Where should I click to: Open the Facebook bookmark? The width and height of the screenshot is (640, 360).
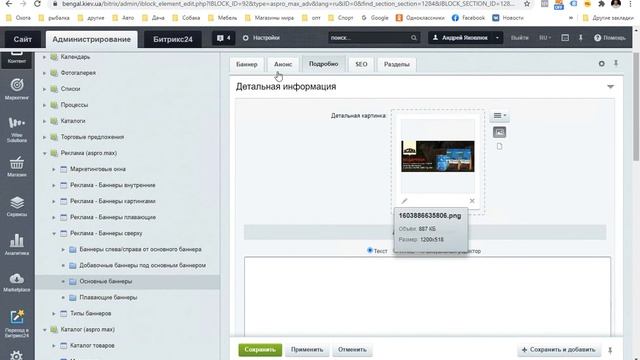(469, 18)
